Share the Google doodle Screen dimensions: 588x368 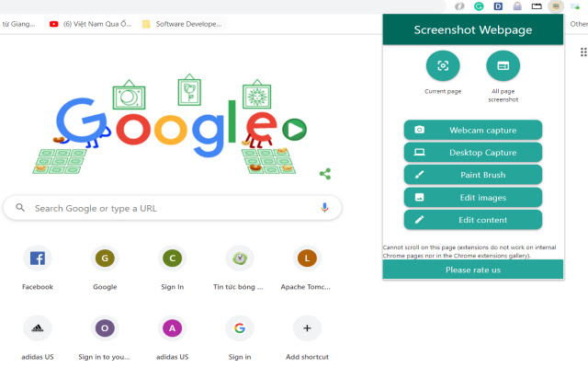[x=325, y=174]
